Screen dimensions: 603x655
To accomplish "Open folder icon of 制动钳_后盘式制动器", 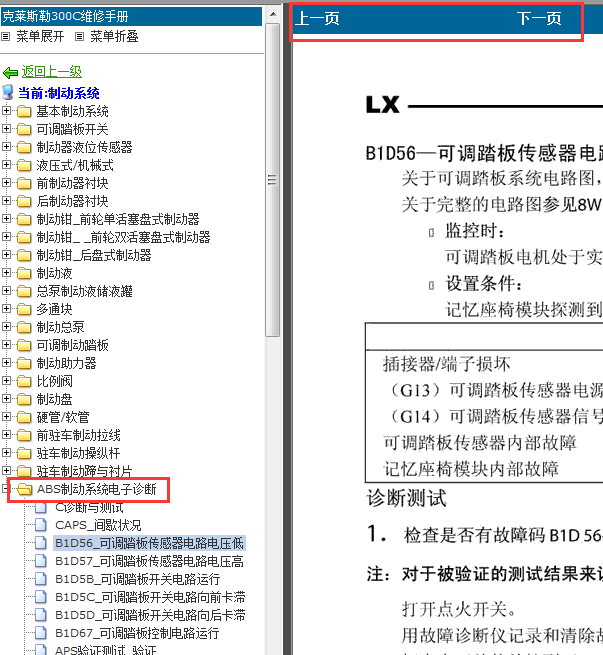I will tap(24, 255).
